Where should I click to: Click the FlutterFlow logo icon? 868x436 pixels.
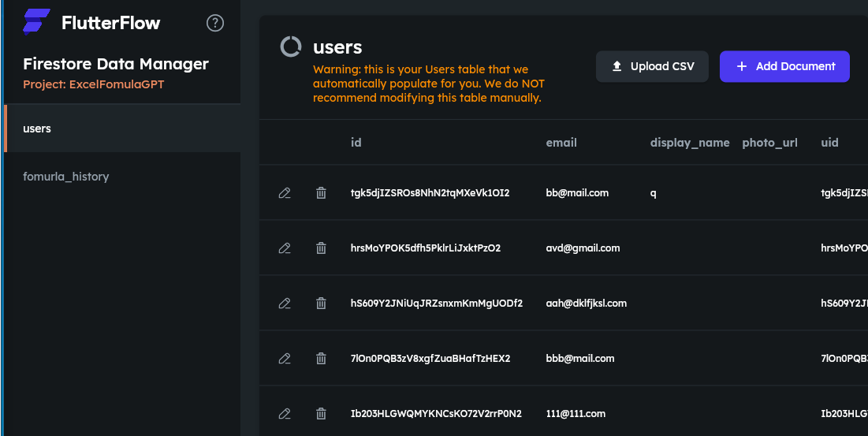(x=36, y=22)
